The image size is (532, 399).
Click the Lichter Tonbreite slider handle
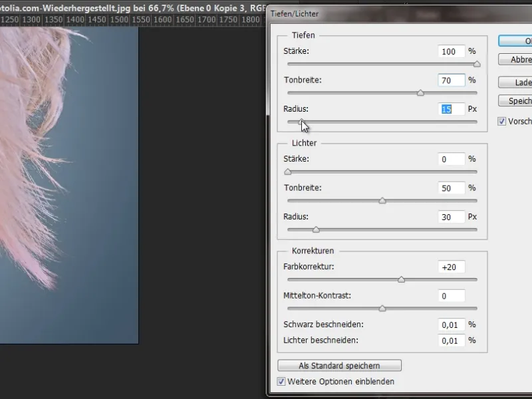(x=382, y=201)
